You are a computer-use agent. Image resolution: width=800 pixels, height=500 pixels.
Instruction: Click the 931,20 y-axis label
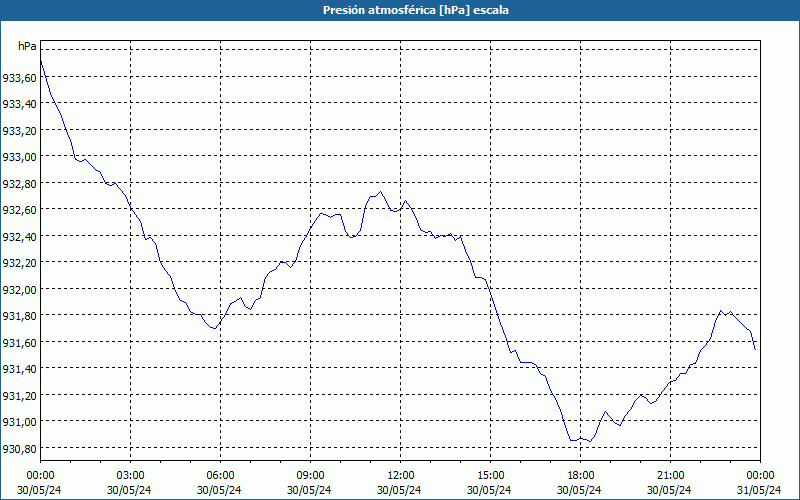coord(19,396)
